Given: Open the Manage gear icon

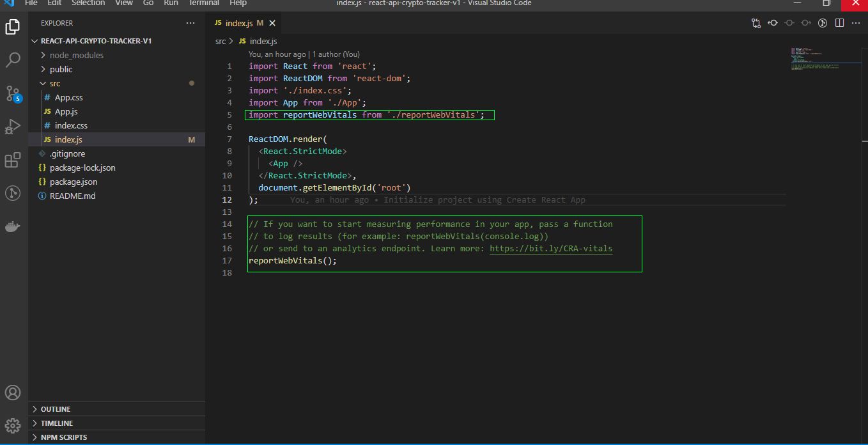Looking at the screenshot, I should point(13,426).
